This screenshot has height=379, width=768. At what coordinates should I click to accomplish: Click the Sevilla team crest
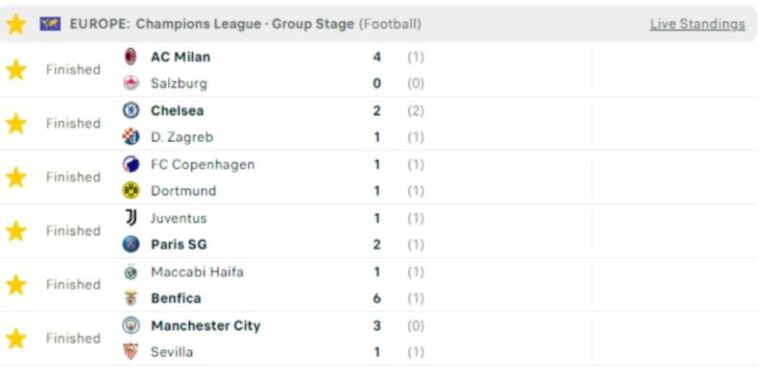pyautogui.click(x=131, y=352)
